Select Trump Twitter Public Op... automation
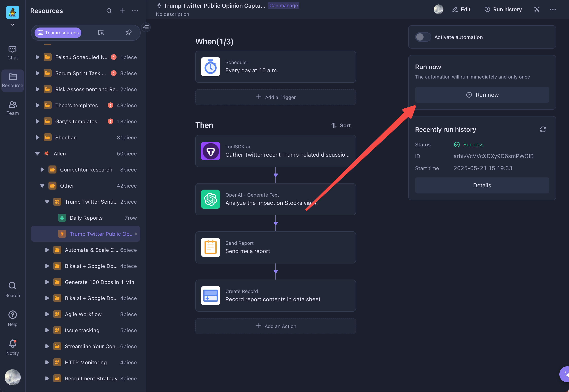This screenshot has width=569, height=392. [x=86, y=234]
